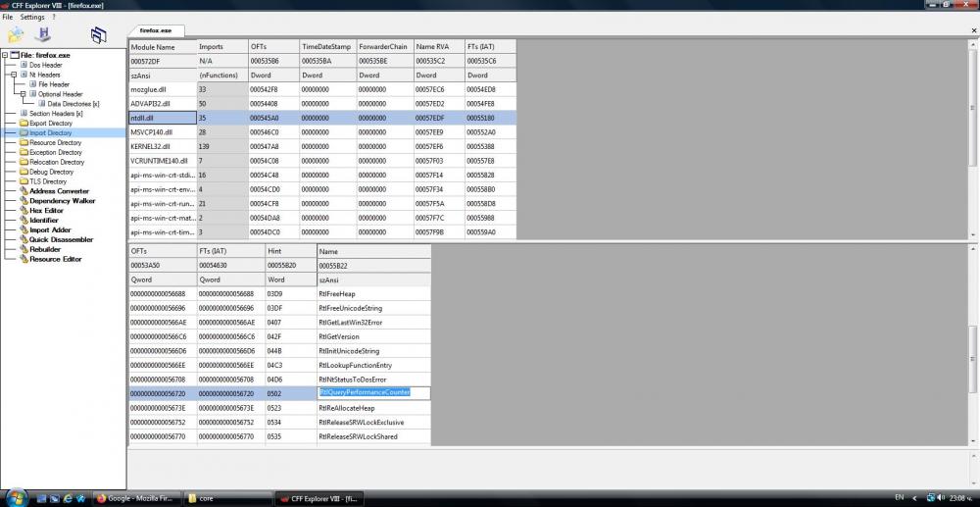Click the RtlQueryPerformanceCounter name field
The width and height of the screenshot is (980, 507).
(x=364, y=392)
